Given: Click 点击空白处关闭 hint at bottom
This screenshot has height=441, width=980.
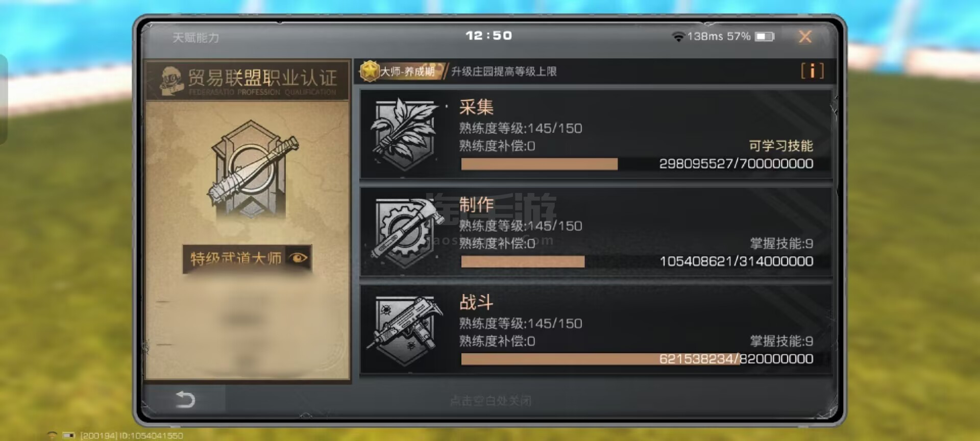Looking at the screenshot, I should pyautogui.click(x=490, y=401).
